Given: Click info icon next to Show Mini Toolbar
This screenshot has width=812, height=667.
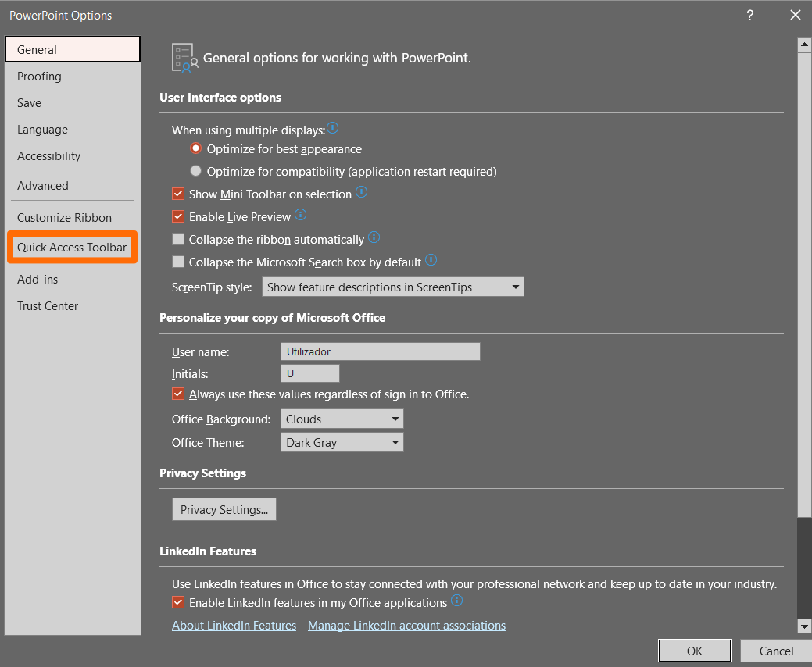Looking at the screenshot, I should (361, 192).
